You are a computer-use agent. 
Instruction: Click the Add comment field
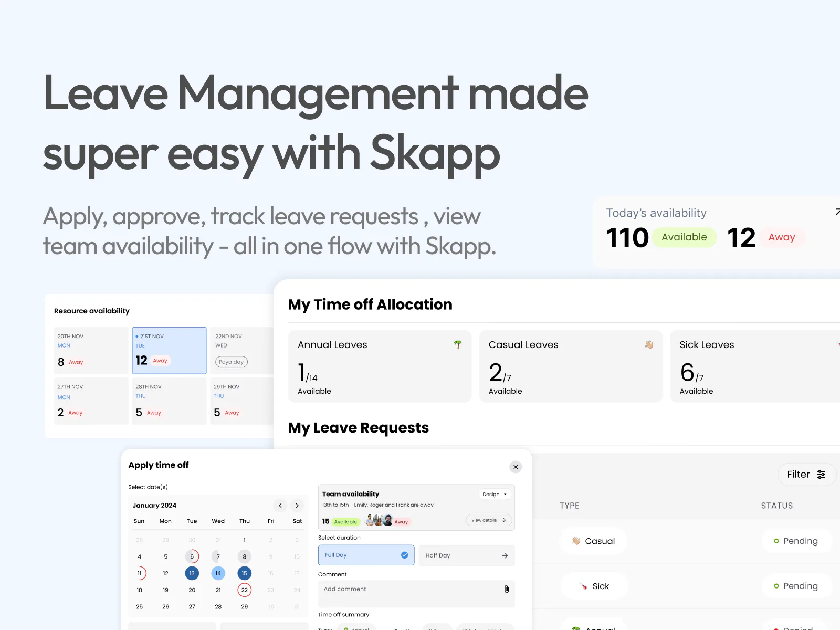pyautogui.click(x=416, y=594)
